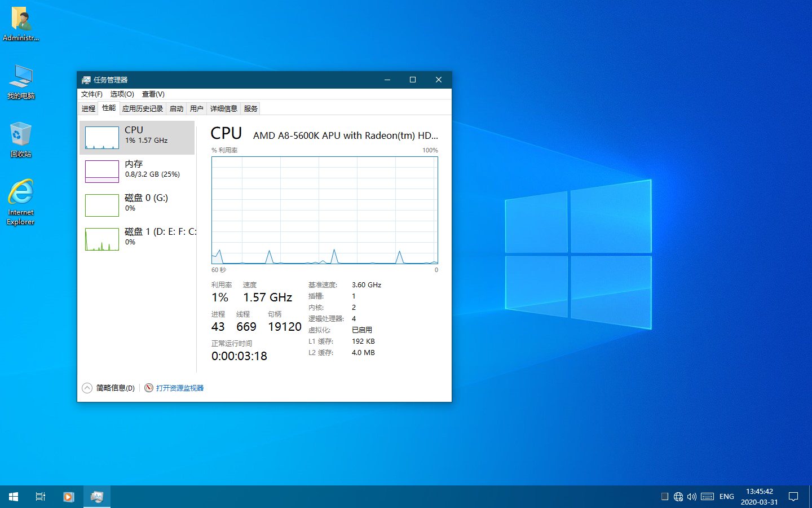Click the disk 1 mini graph thumbnail

point(102,239)
